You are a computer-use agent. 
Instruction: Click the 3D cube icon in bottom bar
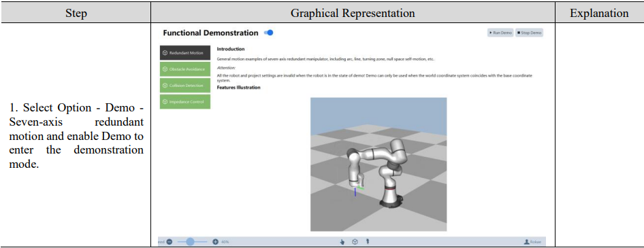355,242
